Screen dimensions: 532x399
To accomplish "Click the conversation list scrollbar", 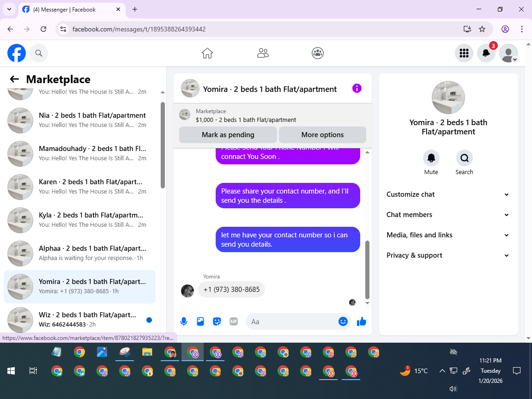I will (x=163, y=145).
